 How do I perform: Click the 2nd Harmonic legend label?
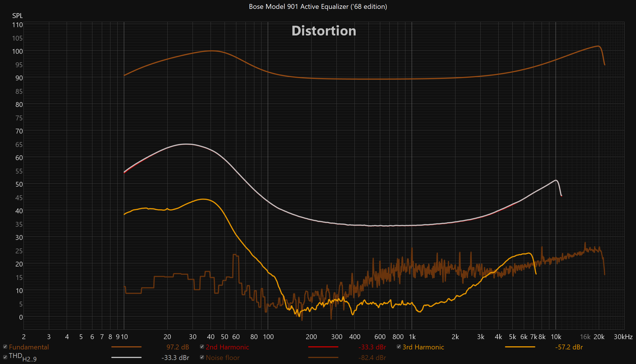point(227,347)
